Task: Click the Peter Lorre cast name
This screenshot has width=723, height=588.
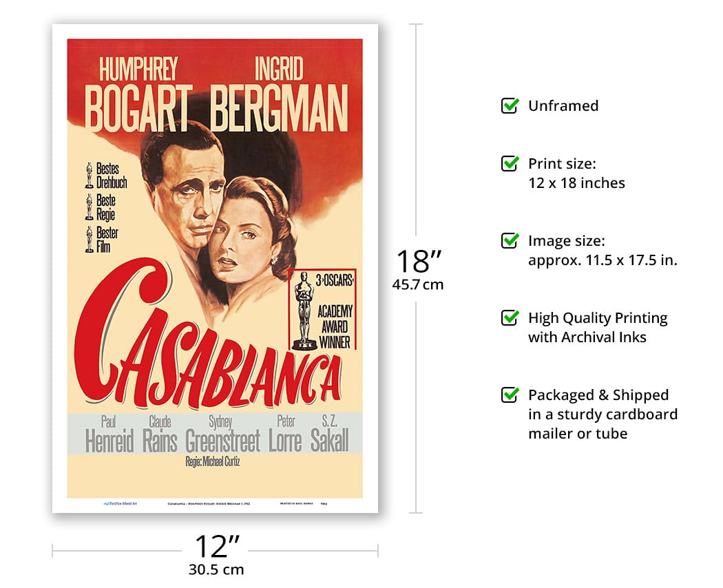Action: point(285,435)
